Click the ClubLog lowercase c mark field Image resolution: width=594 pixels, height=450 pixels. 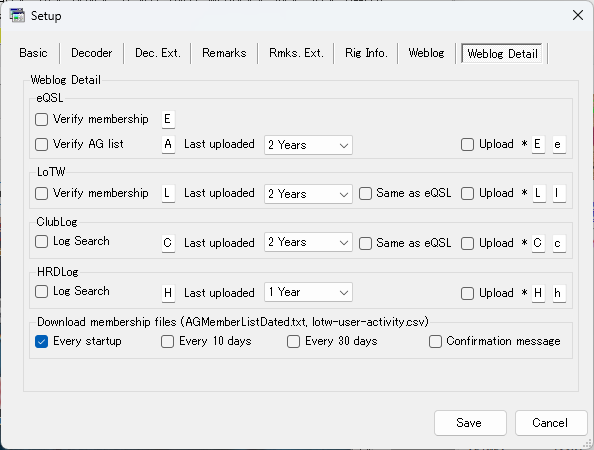click(559, 243)
